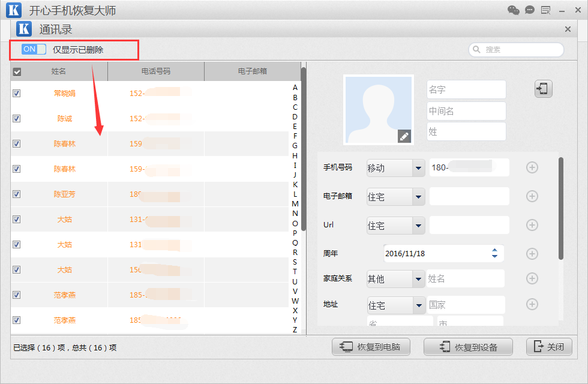
Task: Click the WeChat icon in title bar
Action: tap(514, 10)
